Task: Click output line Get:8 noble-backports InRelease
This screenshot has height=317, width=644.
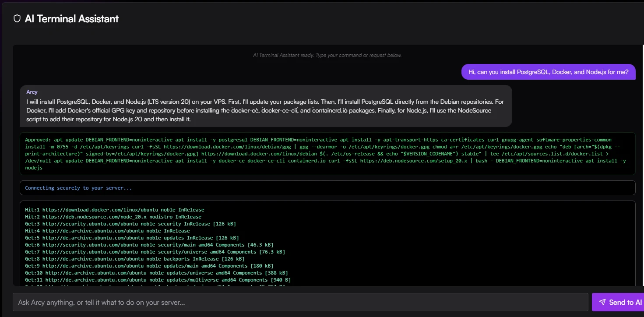Action: point(135,259)
